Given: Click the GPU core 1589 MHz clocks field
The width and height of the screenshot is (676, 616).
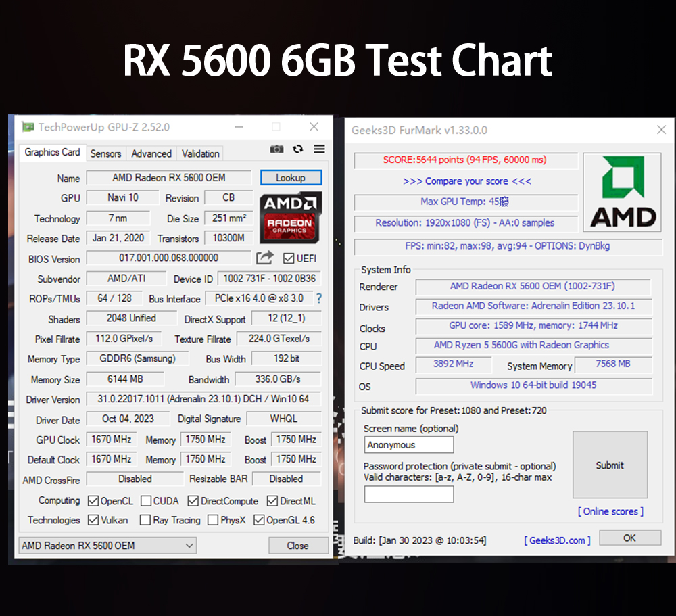Looking at the screenshot, I should pyautogui.click(x=534, y=326).
